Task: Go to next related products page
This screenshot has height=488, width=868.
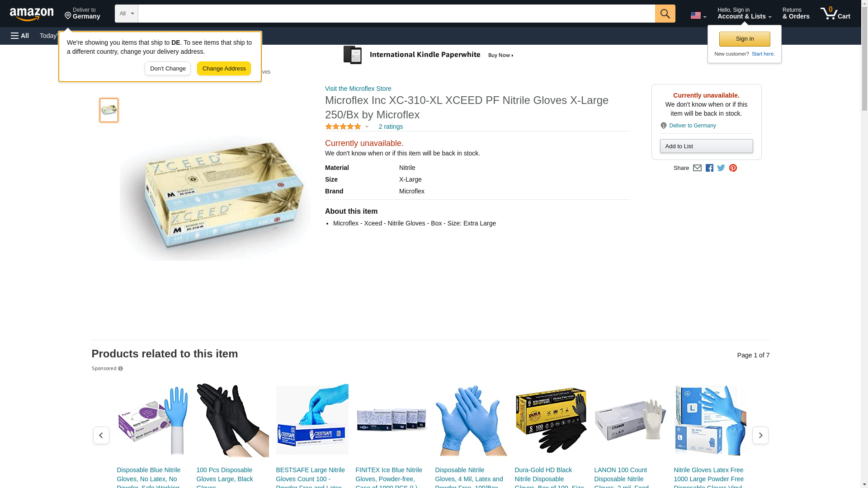Action: pos(760,435)
